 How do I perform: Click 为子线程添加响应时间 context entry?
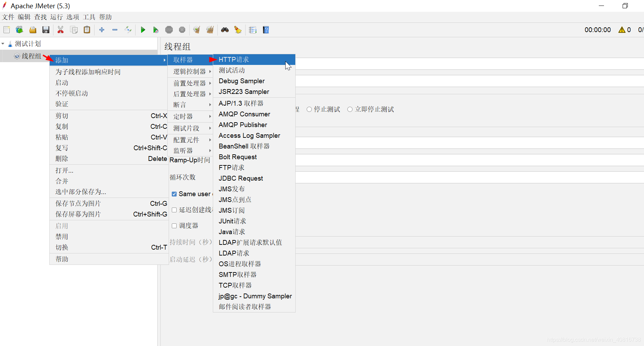[109, 72]
